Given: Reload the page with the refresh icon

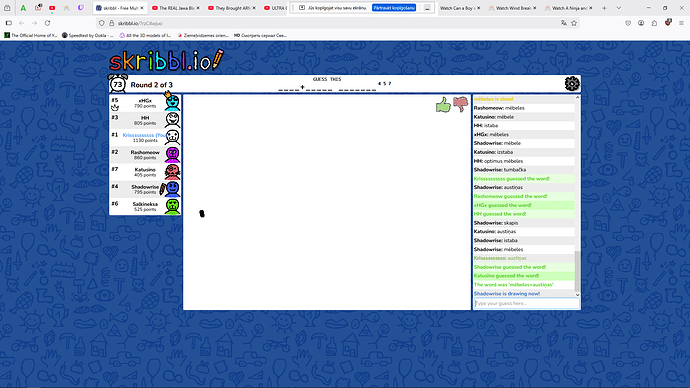Looking at the screenshot, I should coord(48,23).
